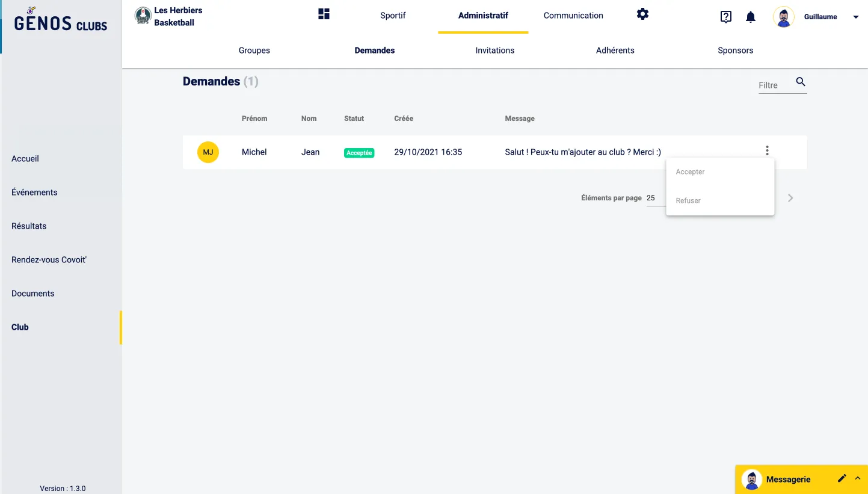Image resolution: width=868 pixels, height=494 pixels.
Task: Open the dashboard grid icon
Action: tap(324, 14)
